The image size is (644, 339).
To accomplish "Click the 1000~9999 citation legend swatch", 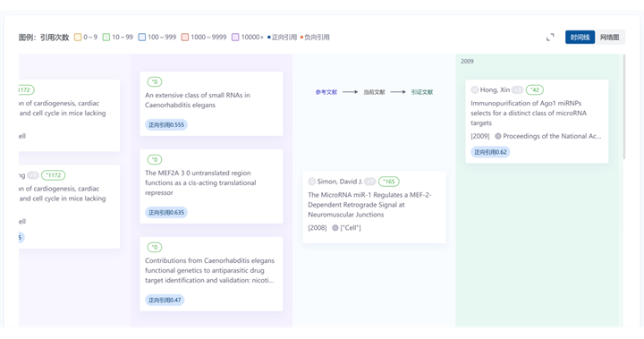I will point(185,37).
